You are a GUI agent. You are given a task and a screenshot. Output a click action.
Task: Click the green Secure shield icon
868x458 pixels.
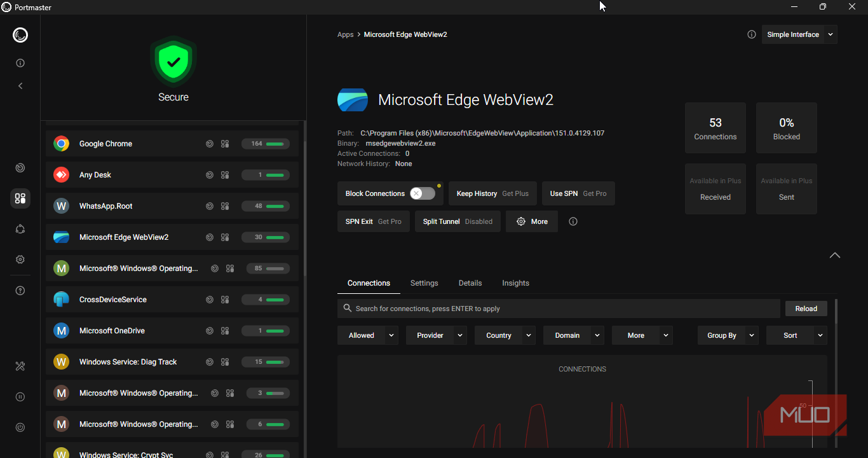point(173,62)
